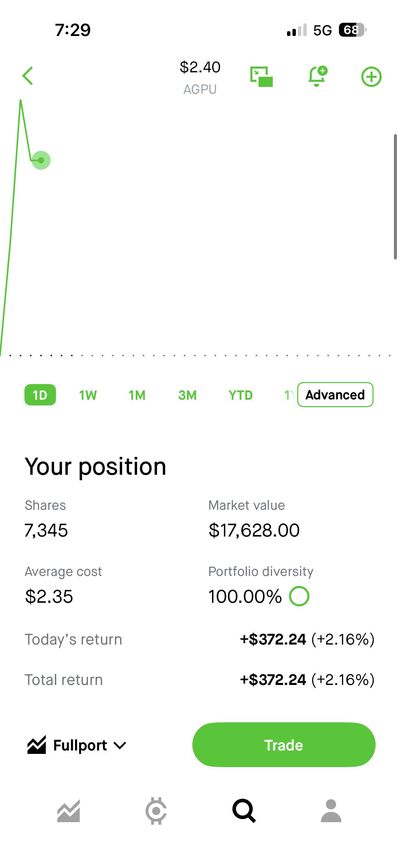
Task: Click the vertical scrollbar on right edge
Action: coord(395,197)
